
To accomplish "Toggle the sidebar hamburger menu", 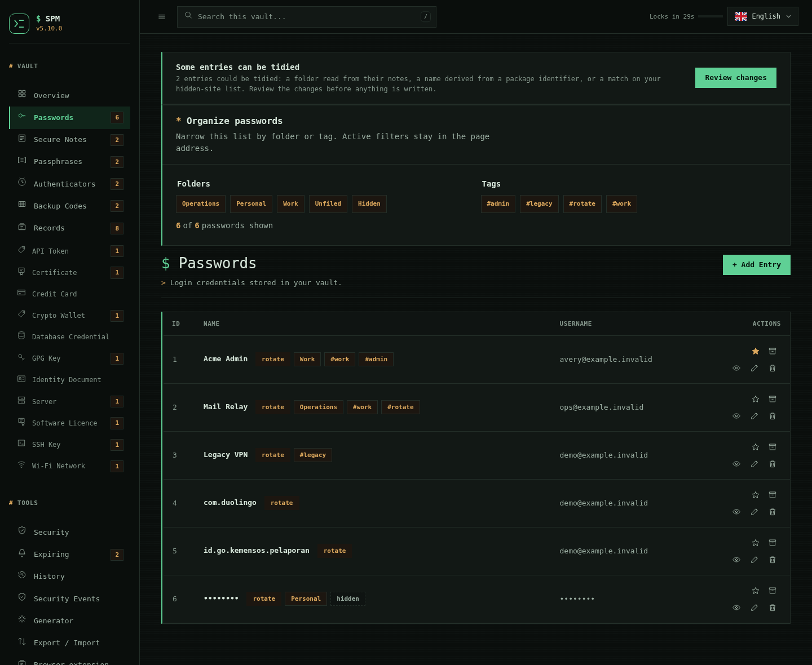I will [x=162, y=17].
